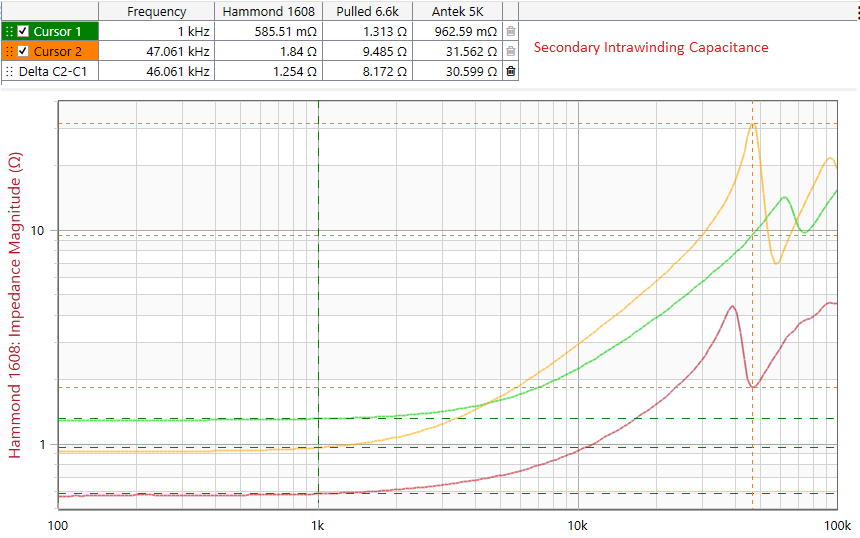Select the Frequency column header
The image size is (860, 538).
click(x=156, y=11)
